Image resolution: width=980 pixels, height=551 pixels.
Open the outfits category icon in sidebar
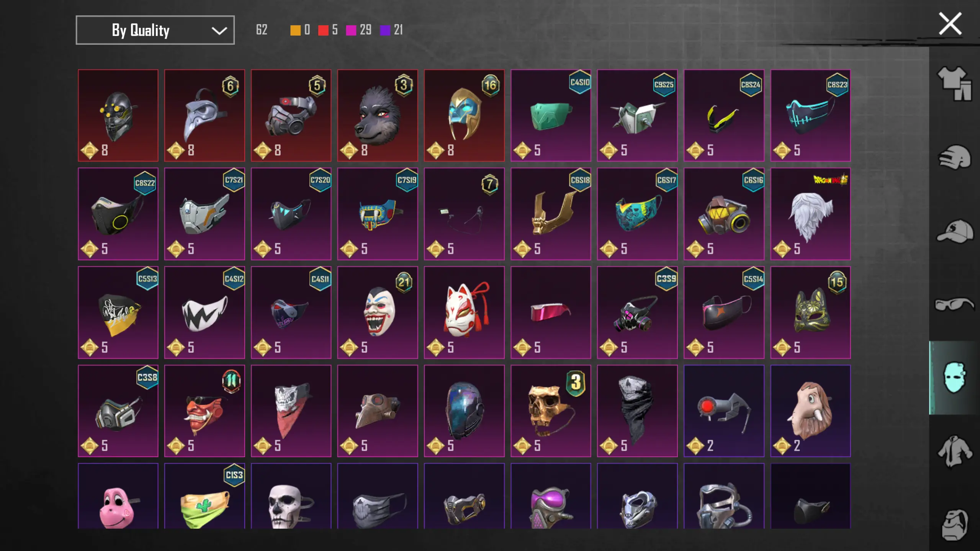954,83
